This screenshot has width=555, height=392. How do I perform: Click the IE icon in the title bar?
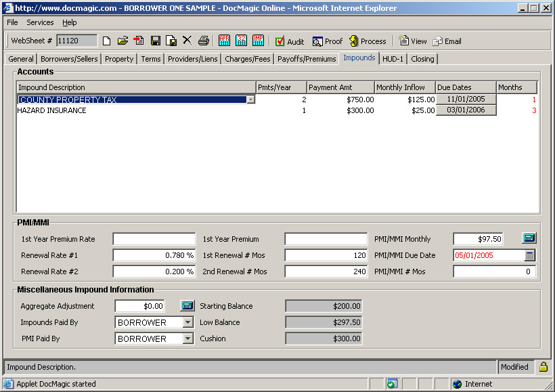click(8, 8)
